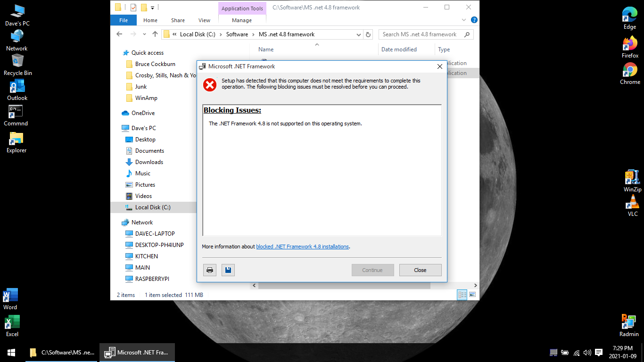Open Dave's PC desktop icon

coord(17,16)
